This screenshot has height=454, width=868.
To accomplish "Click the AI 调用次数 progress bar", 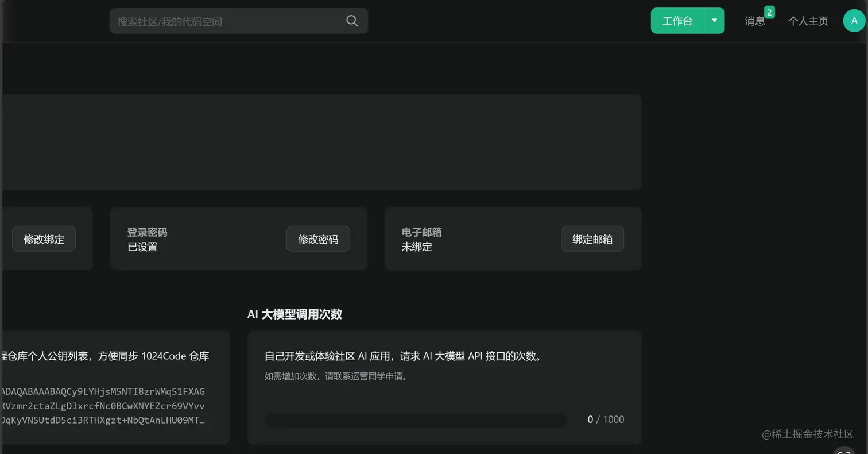I will click(416, 420).
